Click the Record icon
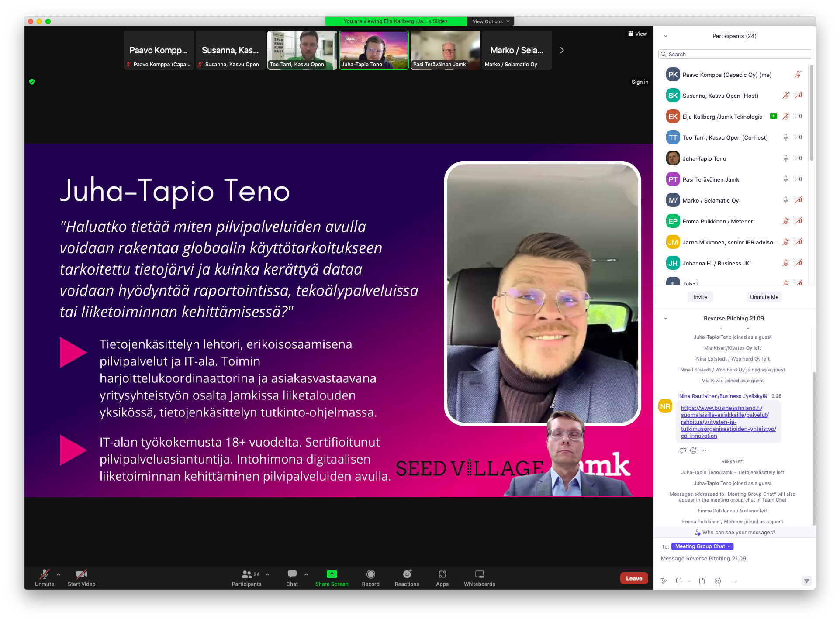Screen dimensions: 840x622 click(x=370, y=574)
